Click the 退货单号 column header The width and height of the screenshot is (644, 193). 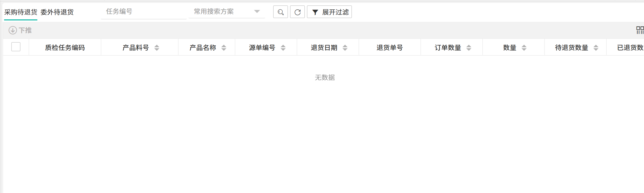click(x=390, y=48)
